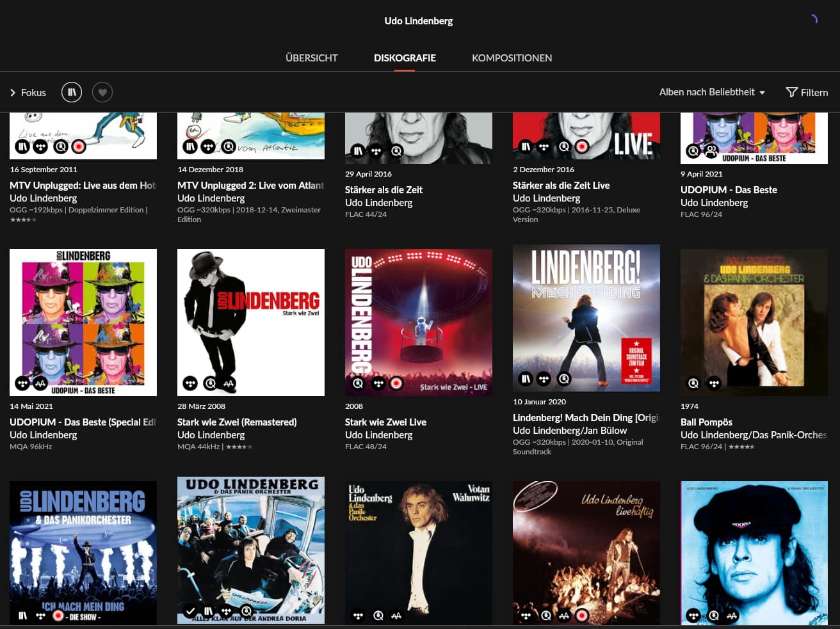Image resolution: width=840 pixels, height=629 pixels.
Task: Open album title Stark wie Zwei Live
Action: coord(385,422)
